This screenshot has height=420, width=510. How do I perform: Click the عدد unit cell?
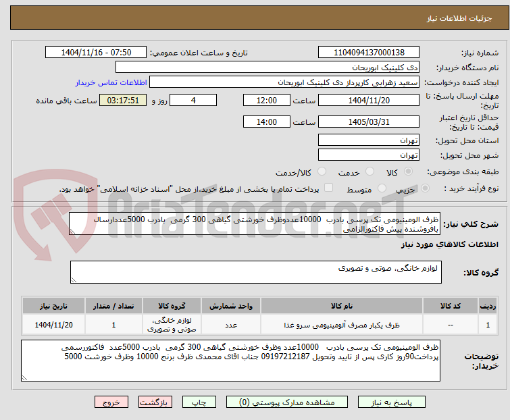[x=230, y=325]
